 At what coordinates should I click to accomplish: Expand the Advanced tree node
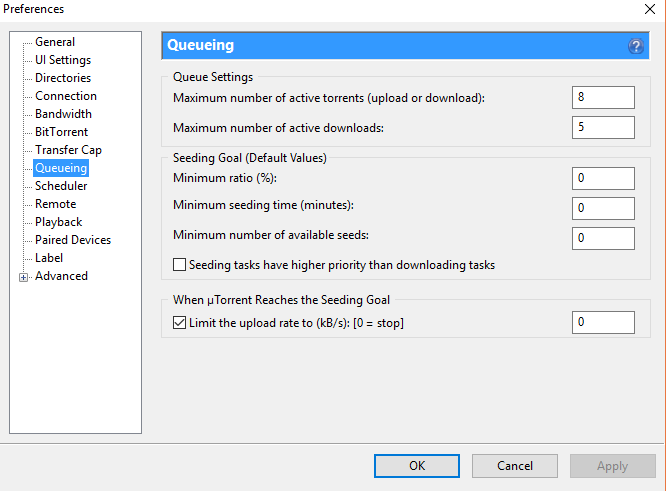[x=23, y=277]
